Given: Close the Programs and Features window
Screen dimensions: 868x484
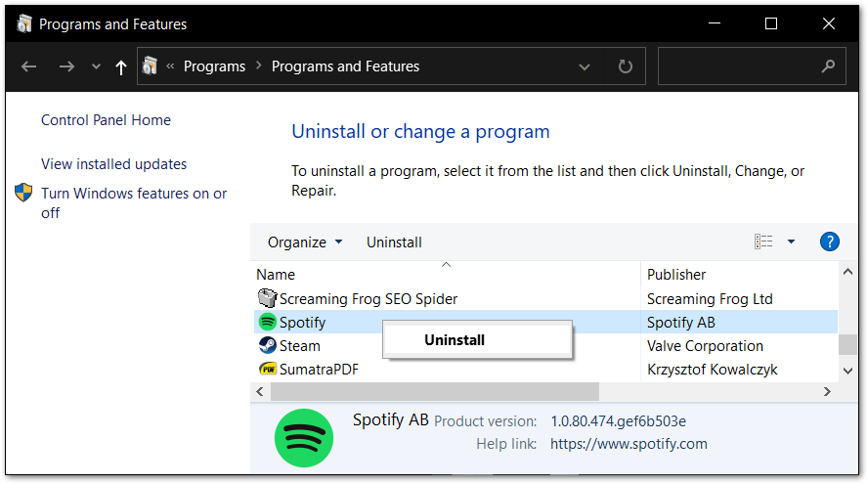Looking at the screenshot, I should (829, 23).
